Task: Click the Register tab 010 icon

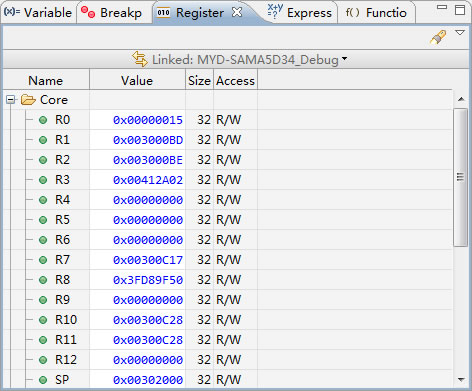Action: [163, 13]
